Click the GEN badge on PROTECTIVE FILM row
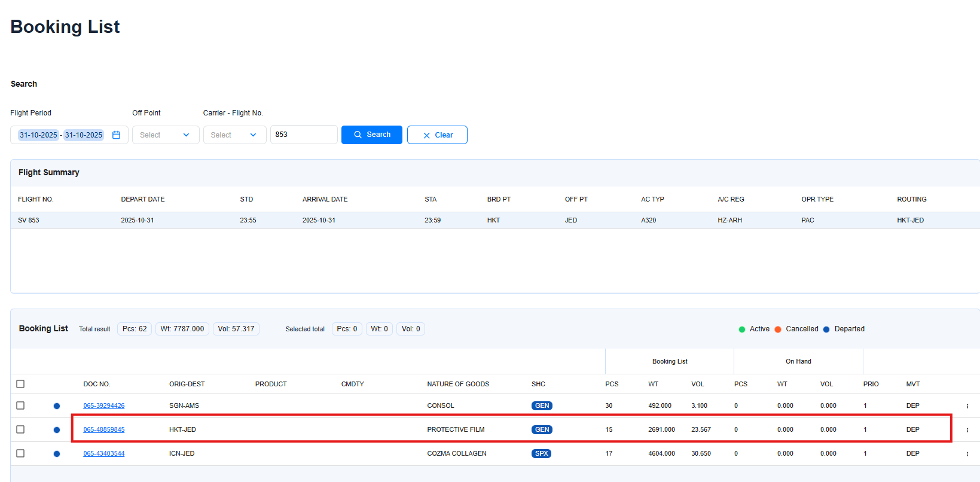The image size is (980, 482). (542, 430)
